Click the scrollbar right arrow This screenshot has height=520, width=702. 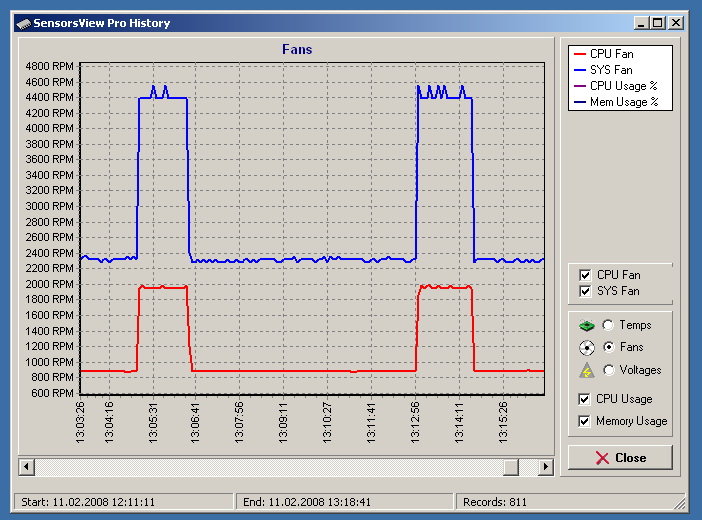pos(545,467)
